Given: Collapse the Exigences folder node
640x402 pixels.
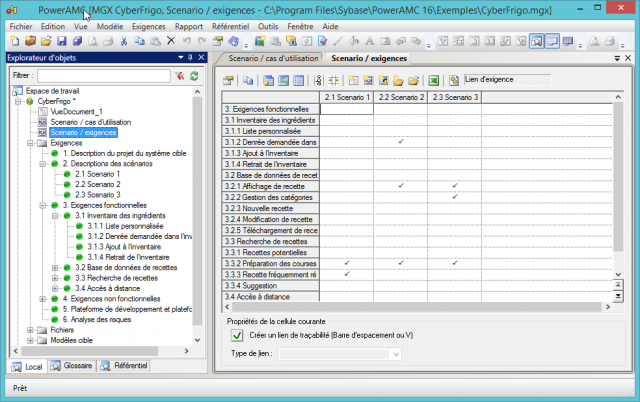Looking at the screenshot, I should [x=30, y=143].
